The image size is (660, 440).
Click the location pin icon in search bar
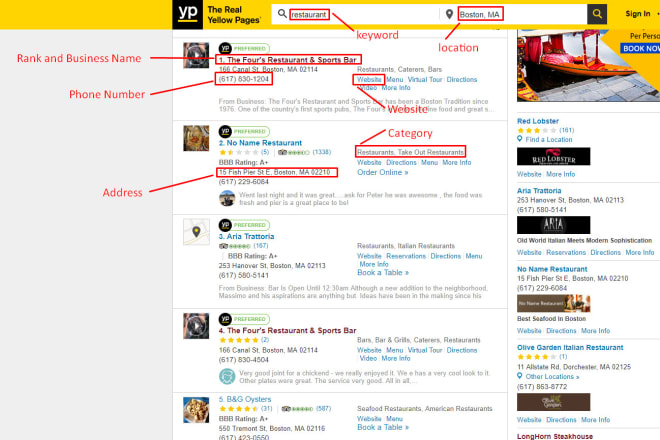tap(449, 14)
